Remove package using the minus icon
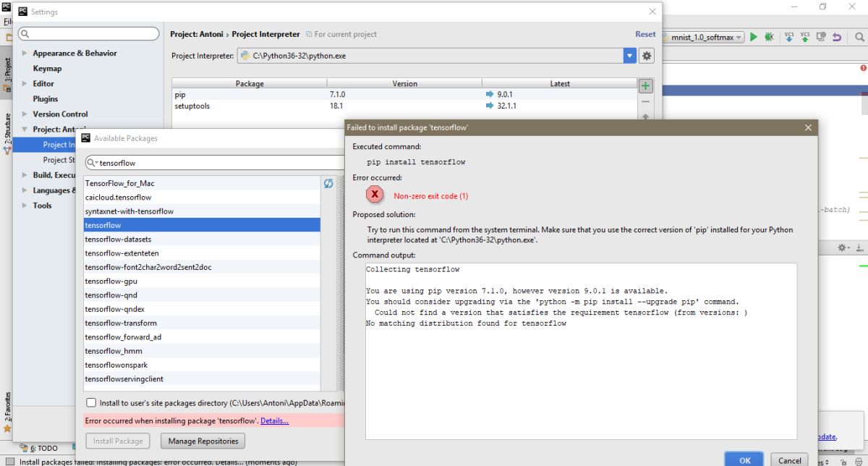This screenshot has width=868, height=466. pos(646,101)
